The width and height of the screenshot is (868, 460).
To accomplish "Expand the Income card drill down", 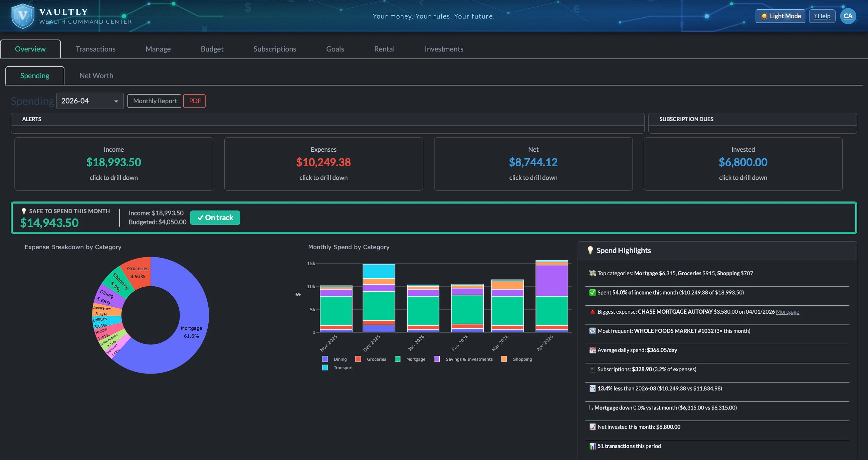I will click(x=114, y=164).
